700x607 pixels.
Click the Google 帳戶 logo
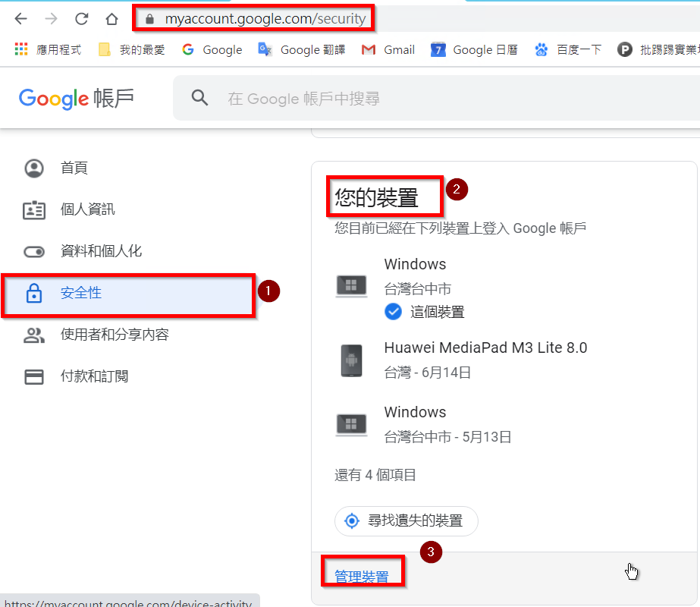77,99
